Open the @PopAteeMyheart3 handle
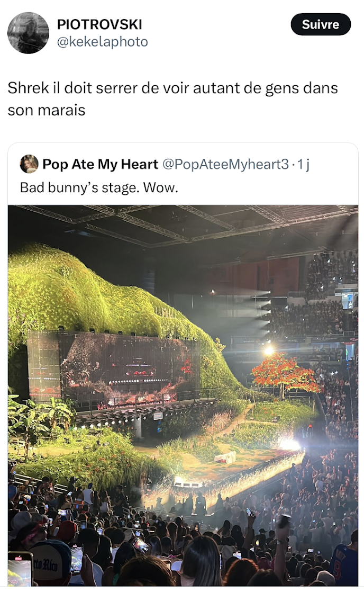This screenshot has height=593, width=364. (225, 164)
